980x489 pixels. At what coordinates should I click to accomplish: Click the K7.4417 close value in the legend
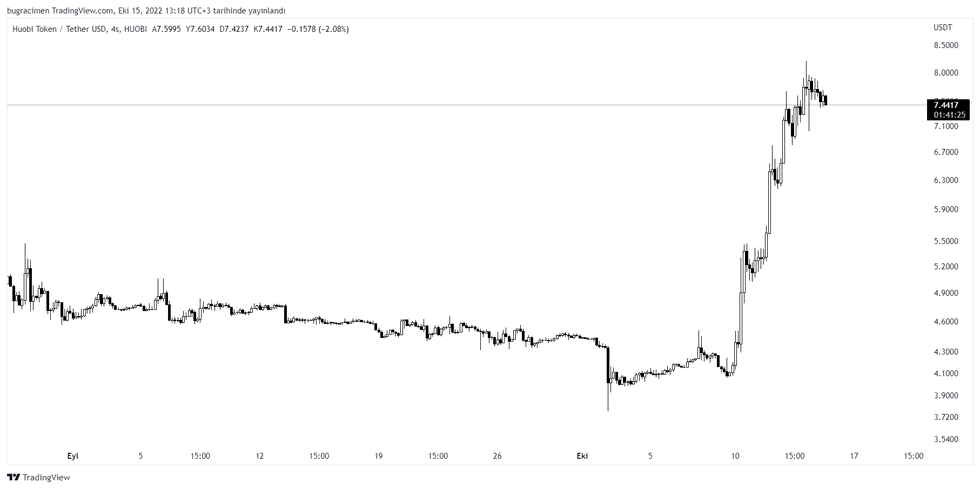point(268,29)
